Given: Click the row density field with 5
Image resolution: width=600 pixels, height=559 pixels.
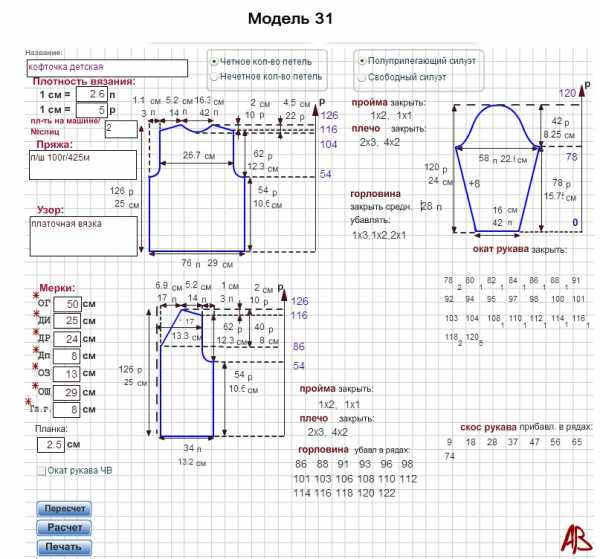Looking at the screenshot, I should (91, 110).
